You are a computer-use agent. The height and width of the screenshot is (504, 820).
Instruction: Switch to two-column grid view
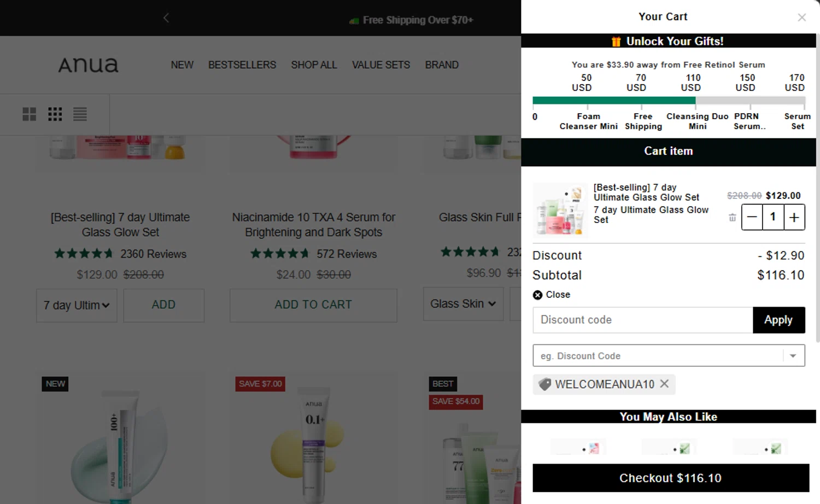click(30, 114)
